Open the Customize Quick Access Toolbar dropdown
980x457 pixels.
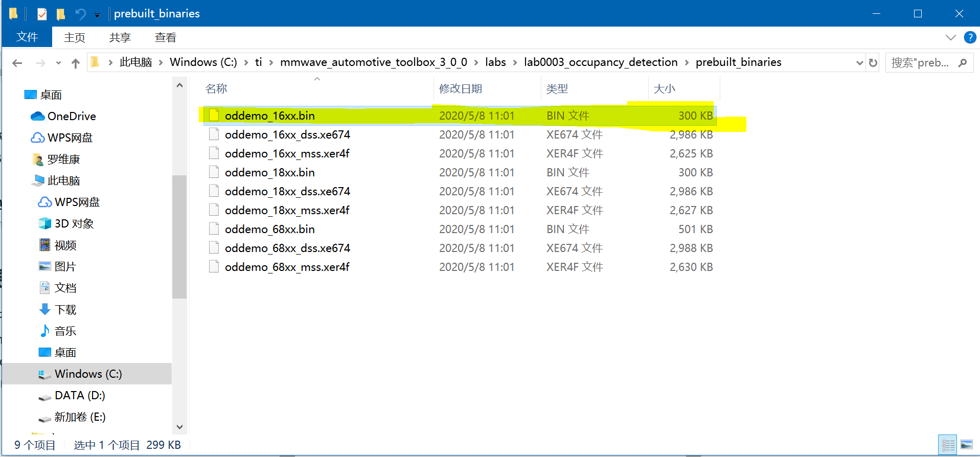97,15
